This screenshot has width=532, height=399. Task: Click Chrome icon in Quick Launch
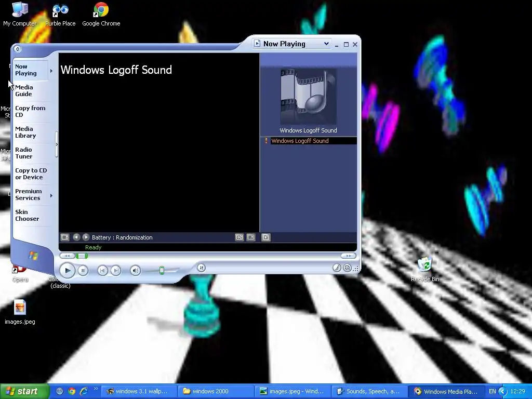tap(72, 391)
